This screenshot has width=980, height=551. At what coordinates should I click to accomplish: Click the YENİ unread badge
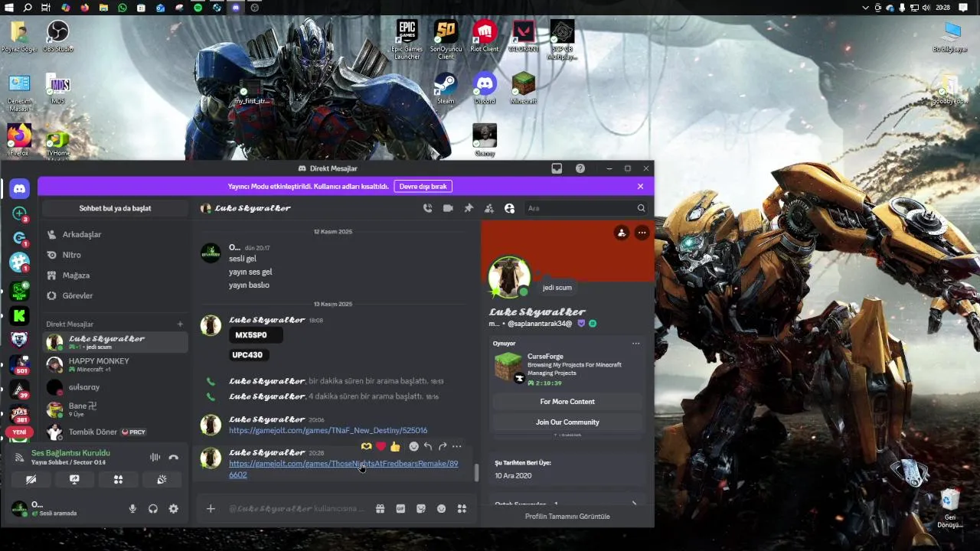(x=19, y=432)
